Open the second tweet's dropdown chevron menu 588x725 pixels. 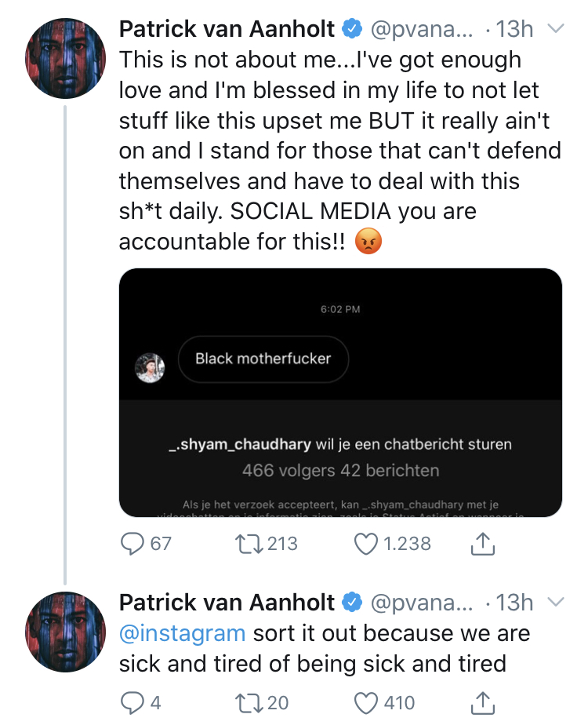coord(555,602)
